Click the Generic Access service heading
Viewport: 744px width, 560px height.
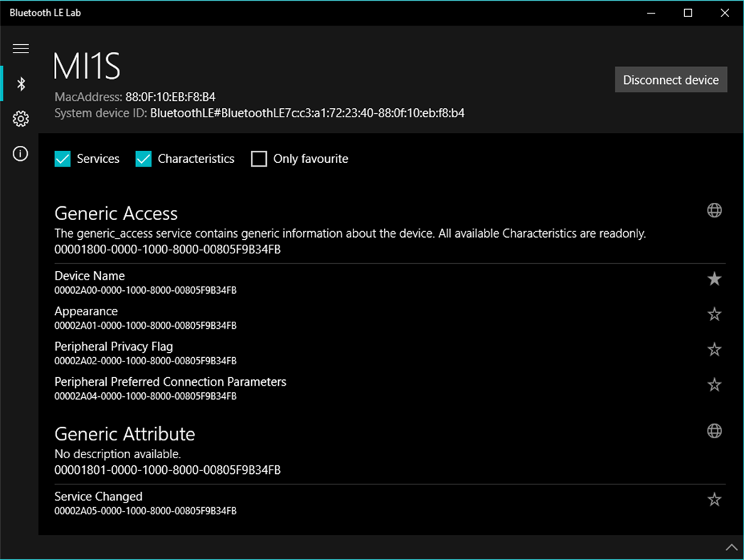[116, 213]
